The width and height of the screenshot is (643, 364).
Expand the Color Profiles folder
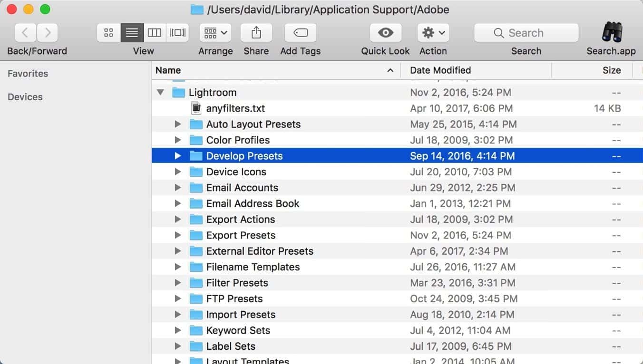[x=178, y=140]
